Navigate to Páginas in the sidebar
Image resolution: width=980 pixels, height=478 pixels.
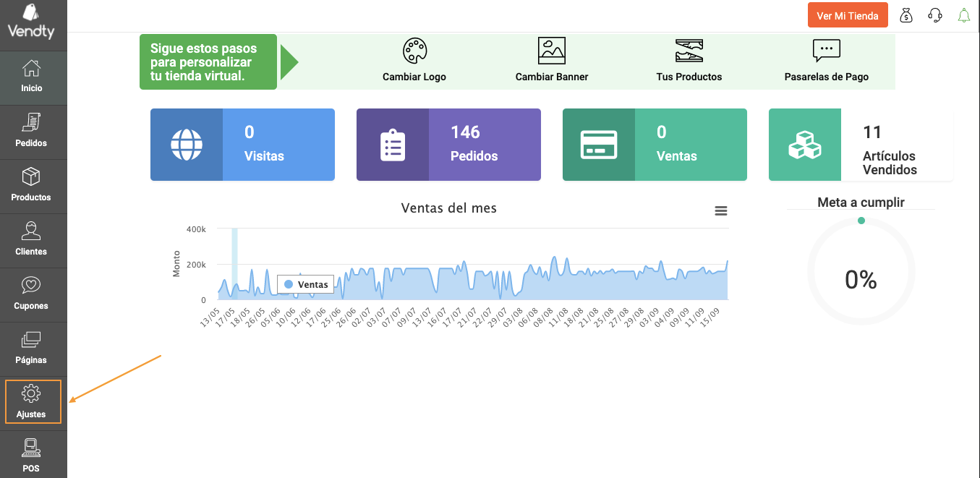[33, 349]
